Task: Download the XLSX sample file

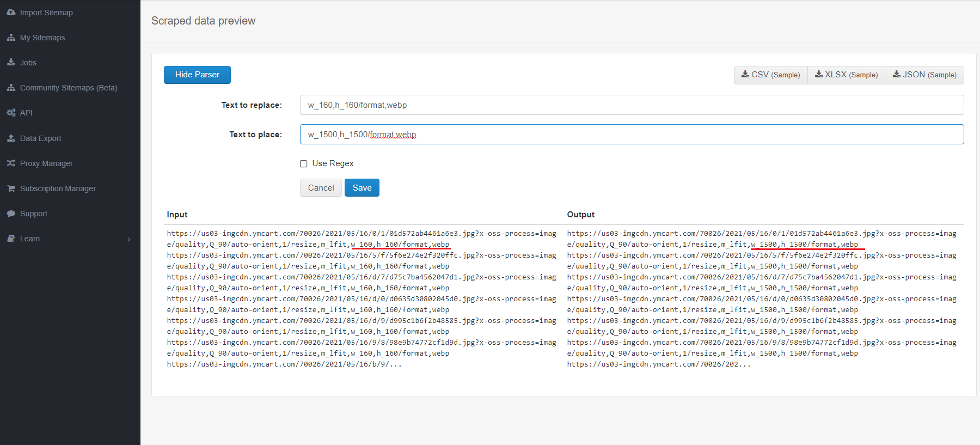Action: [x=846, y=75]
